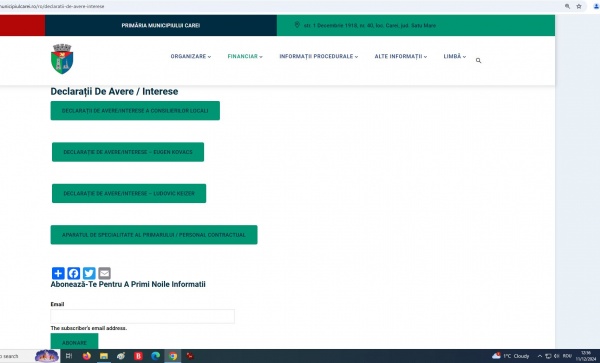Click the Abonare subscribe button
This screenshot has height=363, width=600.
(x=74, y=342)
